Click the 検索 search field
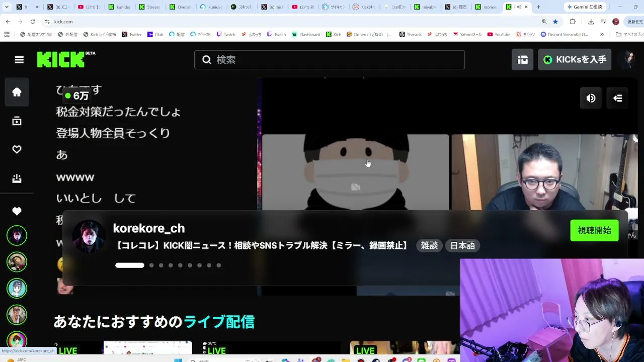 [x=330, y=60]
